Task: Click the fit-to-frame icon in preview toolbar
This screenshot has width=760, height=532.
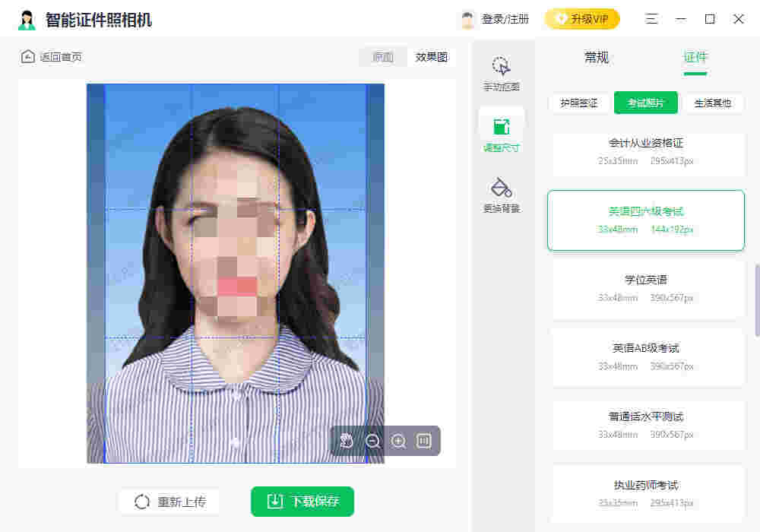Action: [x=423, y=441]
